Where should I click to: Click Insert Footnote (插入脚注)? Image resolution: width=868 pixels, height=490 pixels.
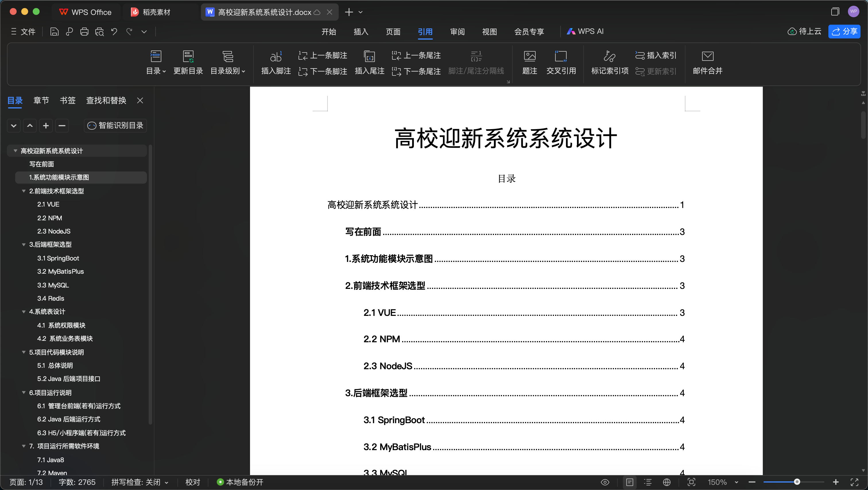[x=276, y=63]
